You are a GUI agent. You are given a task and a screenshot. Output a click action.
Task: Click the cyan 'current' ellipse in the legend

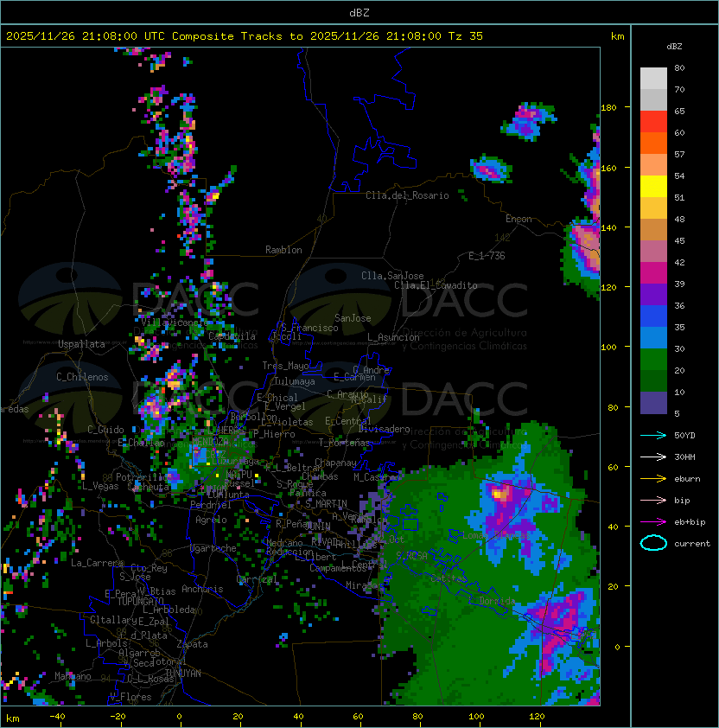pyautogui.click(x=653, y=543)
